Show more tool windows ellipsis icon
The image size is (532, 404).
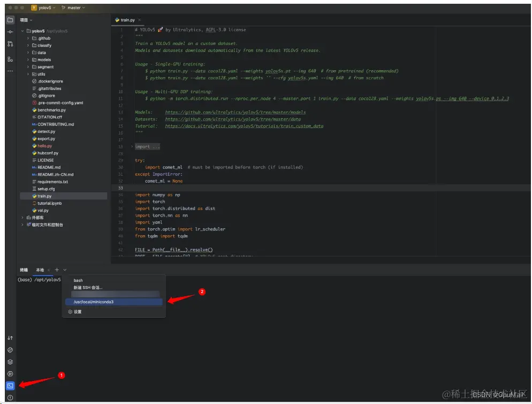click(x=10, y=71)
